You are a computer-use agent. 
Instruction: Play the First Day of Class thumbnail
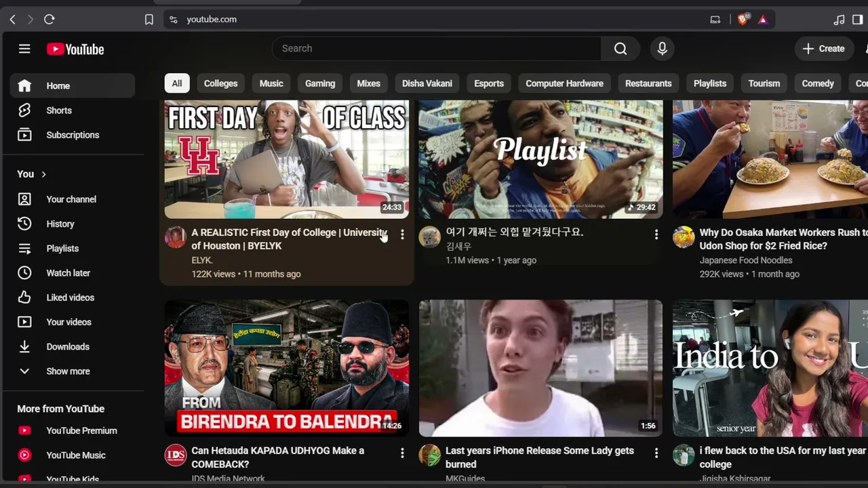coord(287,159)
